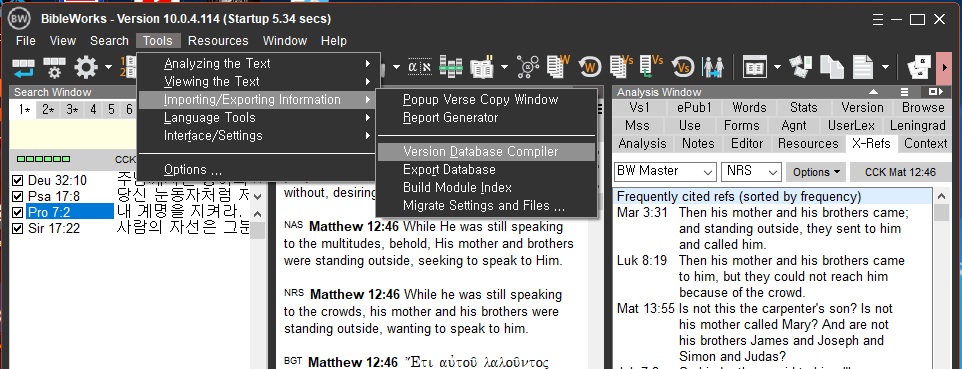The width and height of the screenshot is (962, 369).
Task: Uncheck the Sir 17:22 checkbox
Action: pos(17,228)
